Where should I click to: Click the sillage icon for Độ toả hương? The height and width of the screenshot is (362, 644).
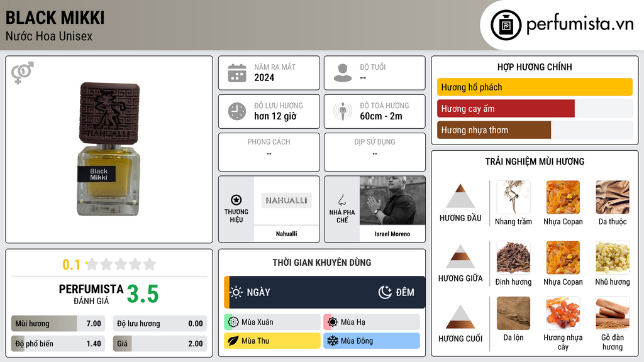click(x=343, y=111)
